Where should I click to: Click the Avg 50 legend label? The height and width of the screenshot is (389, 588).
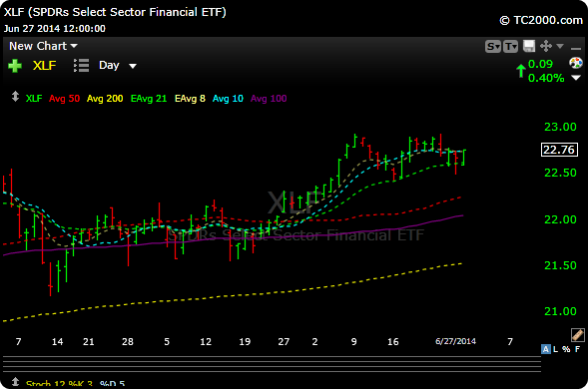(x=64, y=99)
